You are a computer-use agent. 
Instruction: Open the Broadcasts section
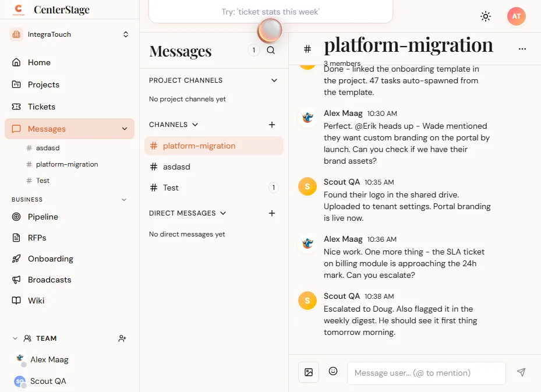[49, 280]
